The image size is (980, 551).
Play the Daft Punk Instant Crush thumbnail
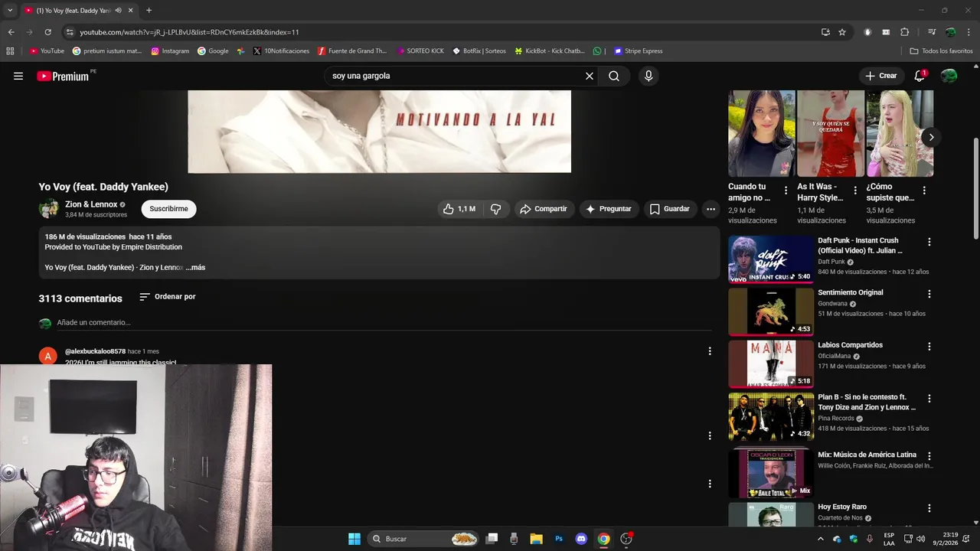(771, 259)
